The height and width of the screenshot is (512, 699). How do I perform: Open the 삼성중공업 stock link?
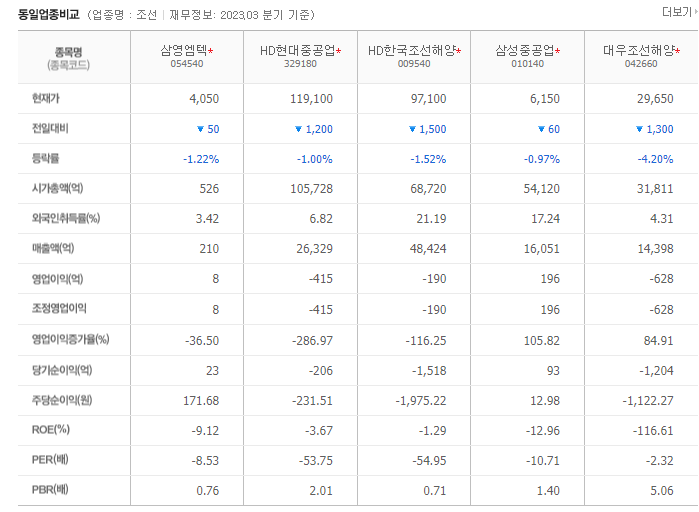(x=525, y=51)
